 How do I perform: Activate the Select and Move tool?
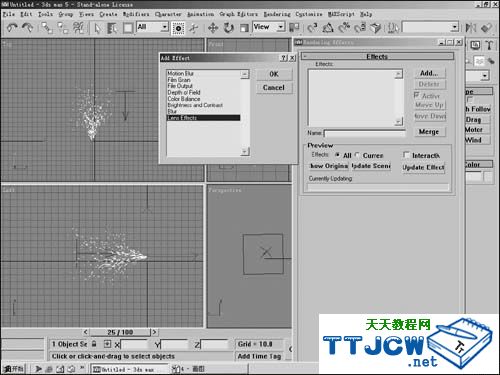point(213,28)
